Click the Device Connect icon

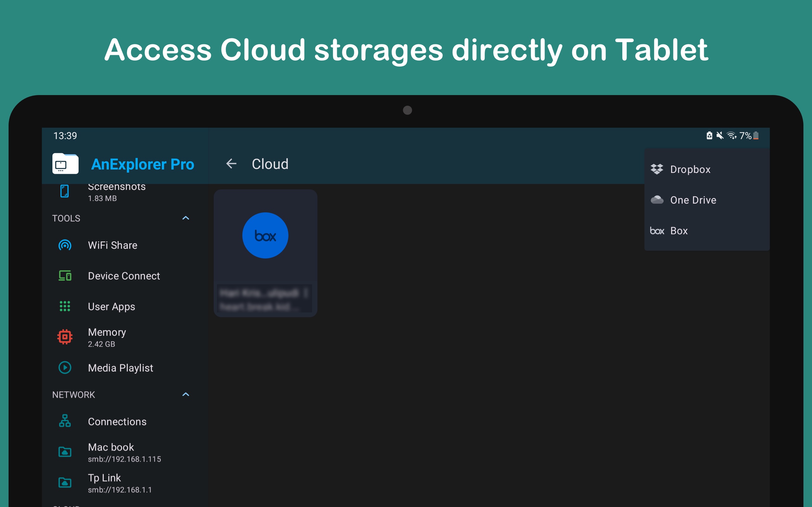tap(65, 276)
